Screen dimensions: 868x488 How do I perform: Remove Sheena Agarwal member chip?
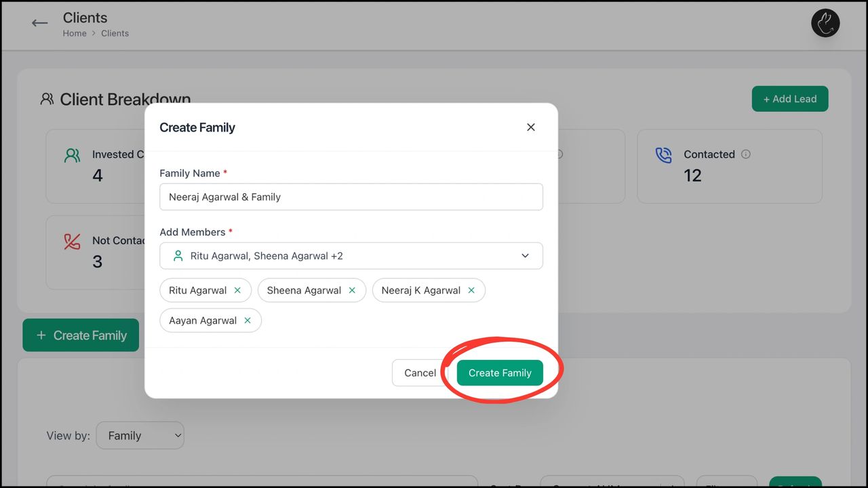[x=351, y=289]
